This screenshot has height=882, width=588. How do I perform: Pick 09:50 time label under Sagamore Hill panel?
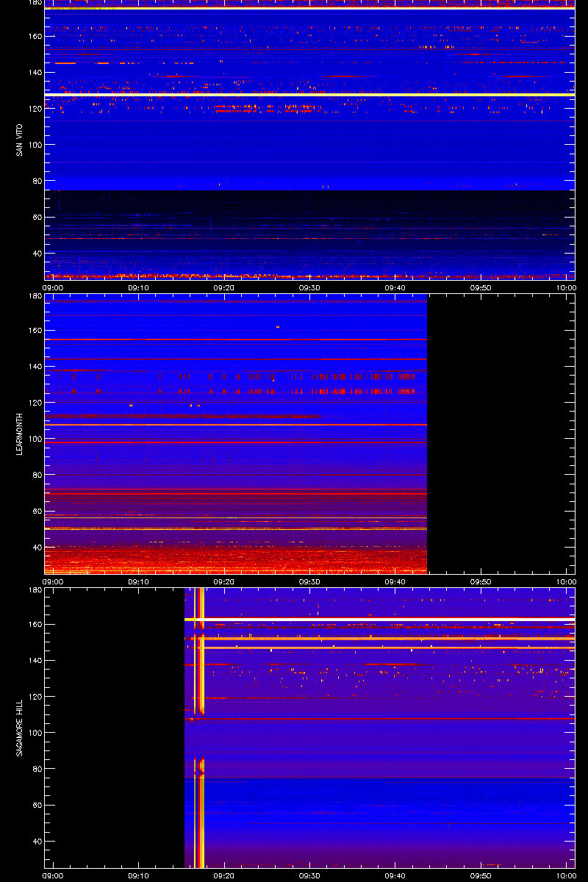481,876
